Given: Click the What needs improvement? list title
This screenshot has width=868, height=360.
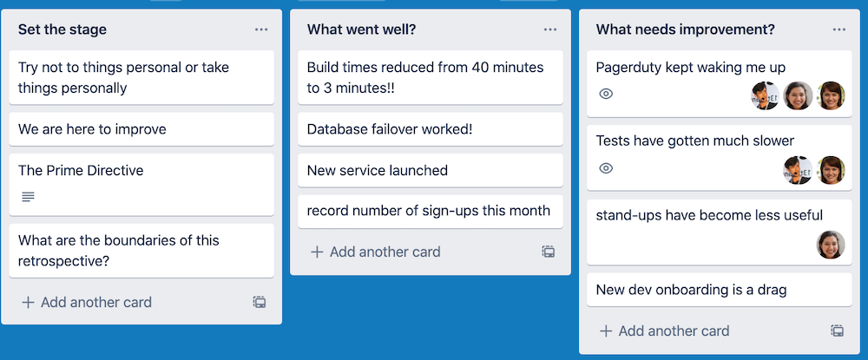Looking at the screenshot, I should pos(686,29).
